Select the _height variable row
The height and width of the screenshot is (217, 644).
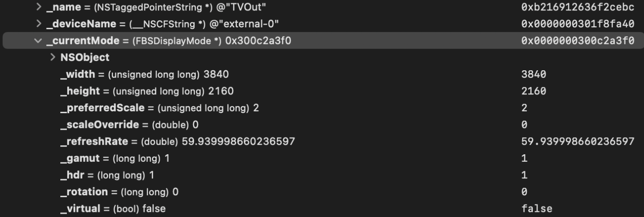pyautogui.click(x=147, y=91)
